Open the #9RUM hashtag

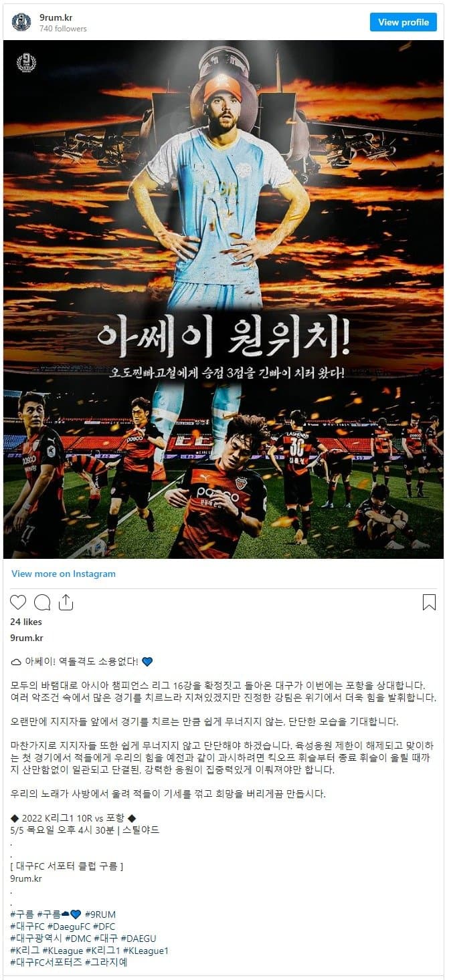[x=100, y=914]
